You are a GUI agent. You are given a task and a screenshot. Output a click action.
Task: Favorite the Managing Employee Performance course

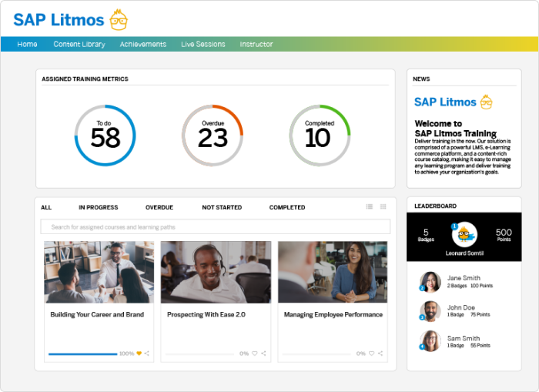pyautogui.click(x=372, y=353)
